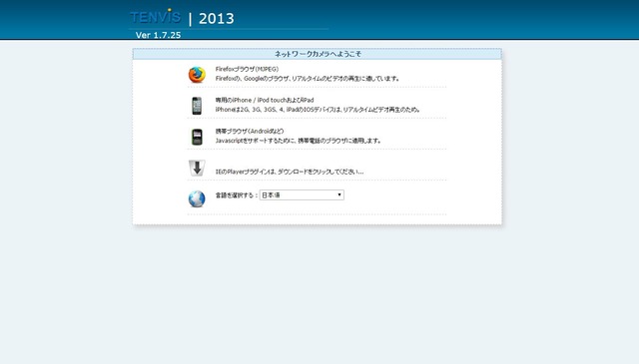Click the Firefox realtime video description text
Screen dimensions: 639x364
[308, 79]
